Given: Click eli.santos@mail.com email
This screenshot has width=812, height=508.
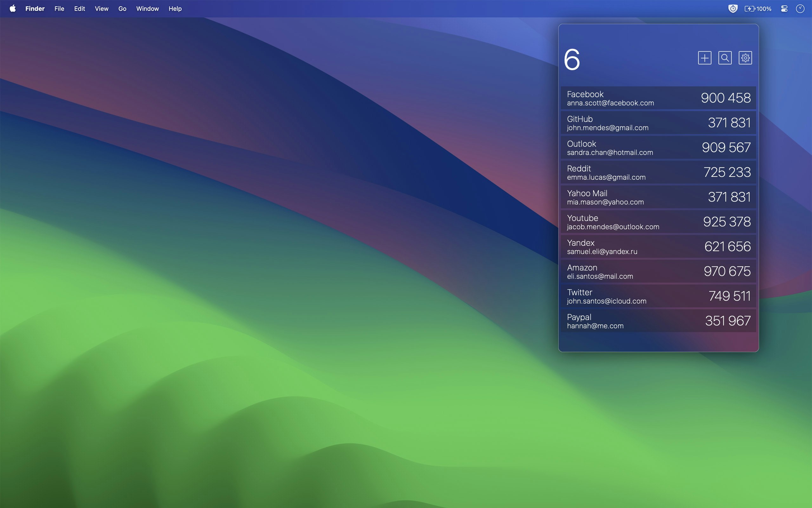Looking at the screenshot, I should pos(600,277).
